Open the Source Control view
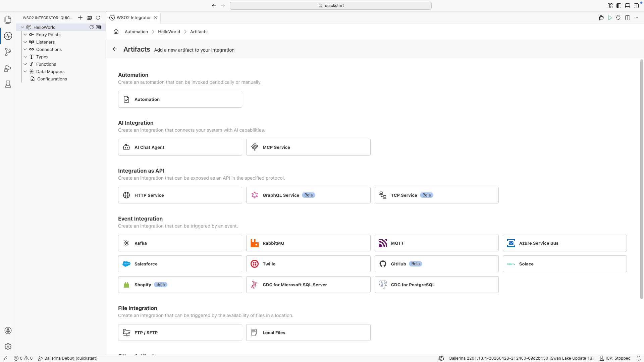644x362 pixels. point(8,52)
